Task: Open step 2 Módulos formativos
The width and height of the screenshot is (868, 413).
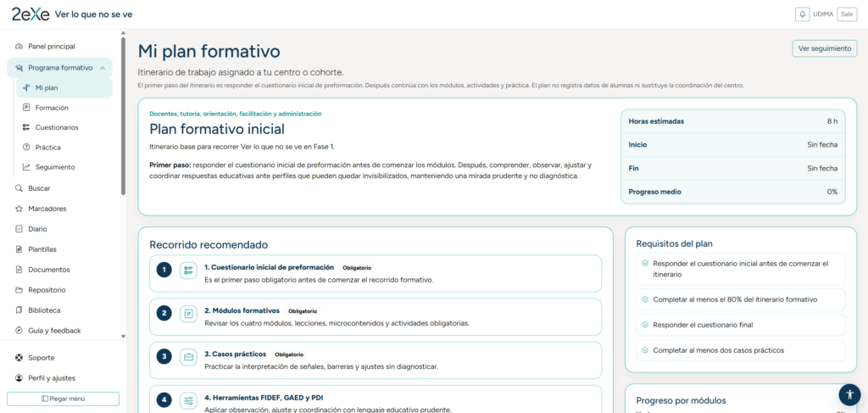Action: click(x=376, y=316)
